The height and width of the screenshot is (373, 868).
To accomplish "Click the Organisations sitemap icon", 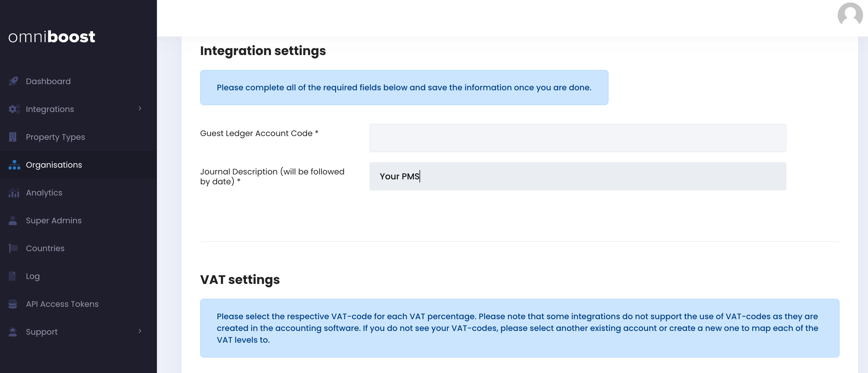I will (14, 165).
